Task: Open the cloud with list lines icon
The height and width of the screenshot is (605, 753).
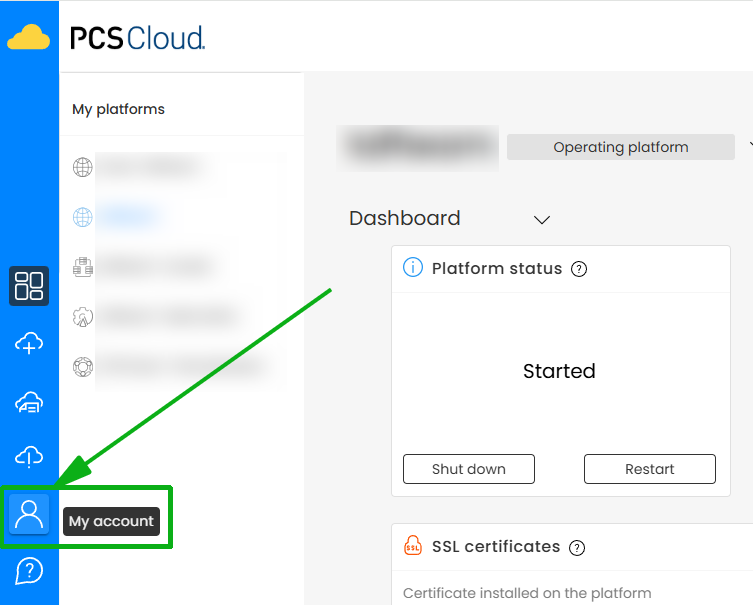Action: pos(29,402)
